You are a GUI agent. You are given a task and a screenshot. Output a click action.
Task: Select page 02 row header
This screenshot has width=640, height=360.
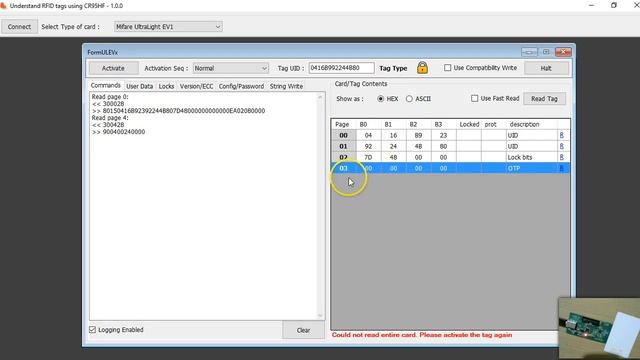coord(344,157)
